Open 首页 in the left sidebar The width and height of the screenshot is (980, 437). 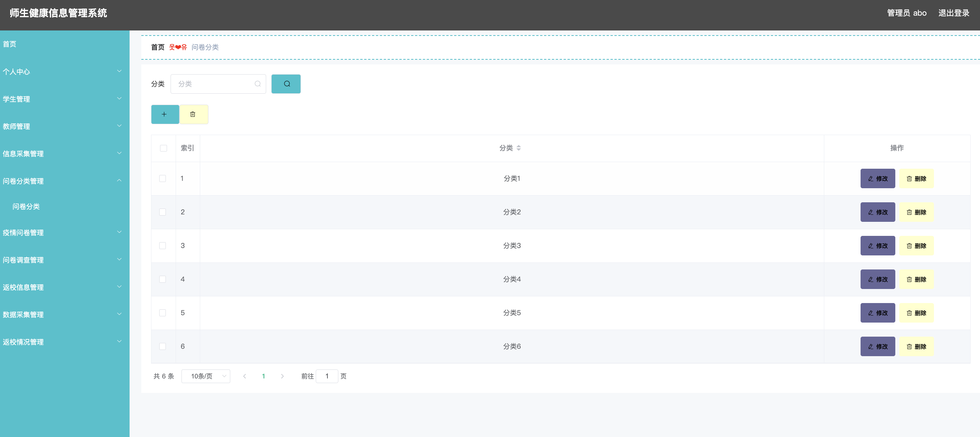click(x=10, y=44)
